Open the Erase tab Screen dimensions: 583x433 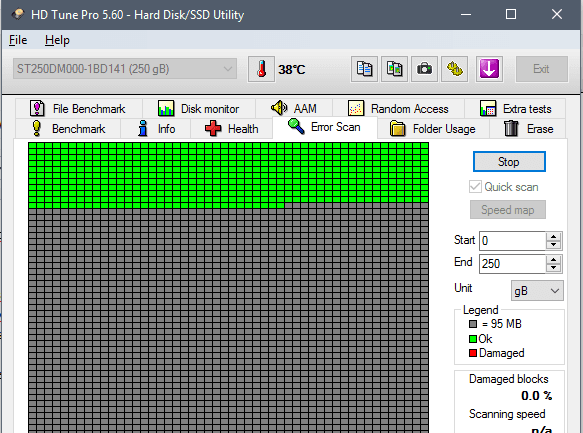tap(528, 129)
